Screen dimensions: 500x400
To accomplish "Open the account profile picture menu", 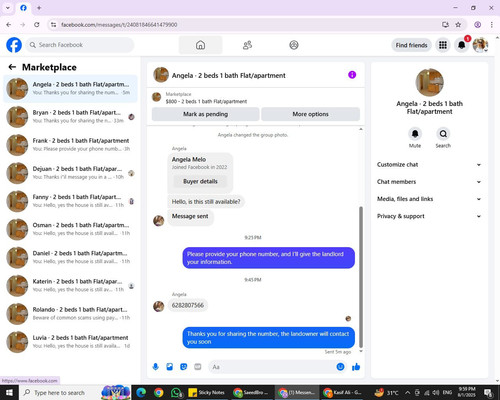I will (480, 45).
